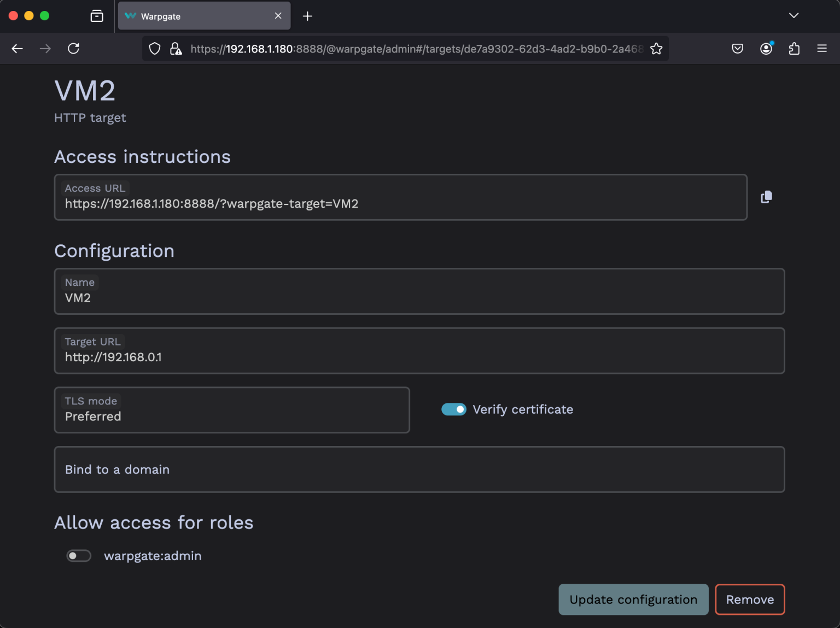The image size is (840, 628).
Task: Reload the page
Action: 74,48
